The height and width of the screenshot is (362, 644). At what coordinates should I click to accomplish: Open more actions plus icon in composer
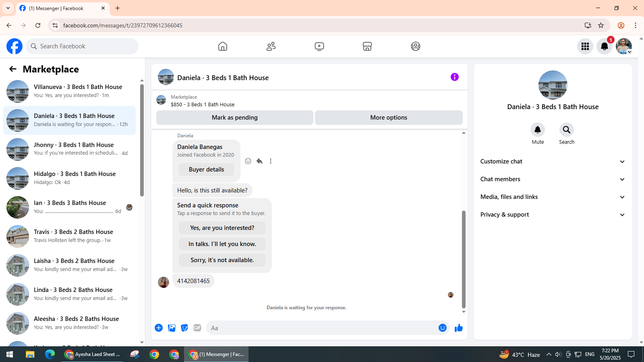coord(159,328)
